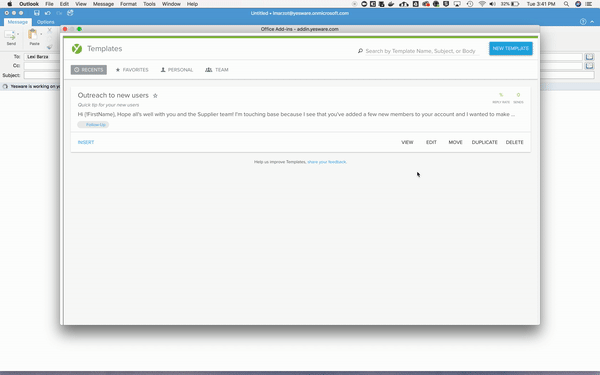Click the Cut scissors icon in ribbon
The width and height of the screenshot is (600, 375).
(49, 30)
